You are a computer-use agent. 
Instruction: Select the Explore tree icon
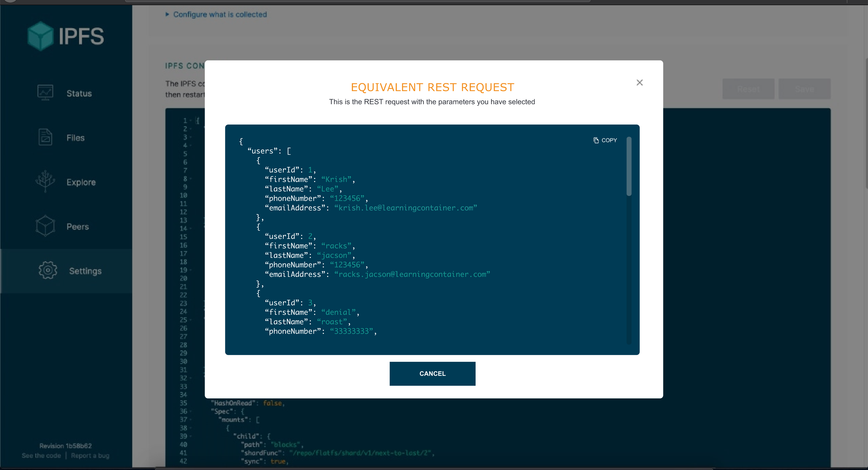click(x=45, y=181)
